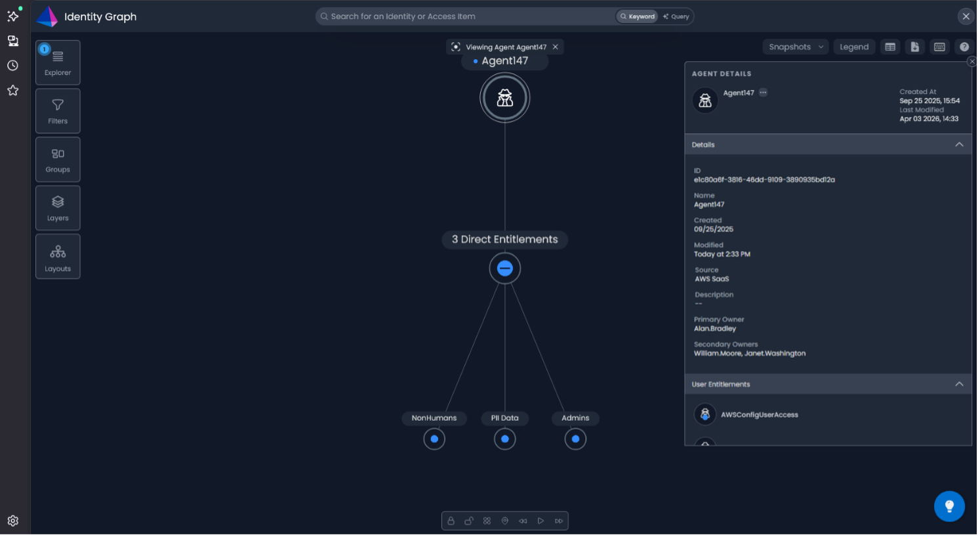Select the NonHumans node
This screenshot has width=980, height=537.
(x=434, y=439)
